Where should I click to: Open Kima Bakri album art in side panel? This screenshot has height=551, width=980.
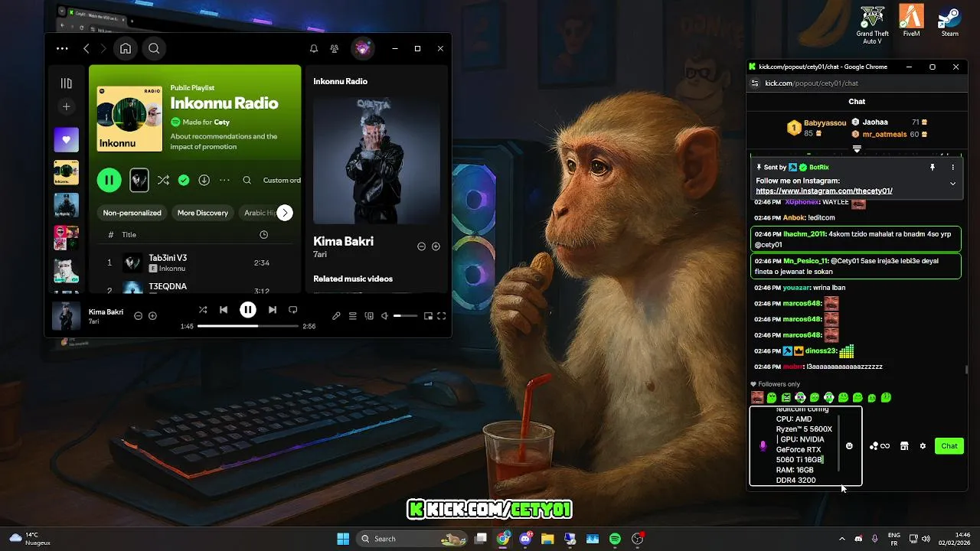coord(377,160)
